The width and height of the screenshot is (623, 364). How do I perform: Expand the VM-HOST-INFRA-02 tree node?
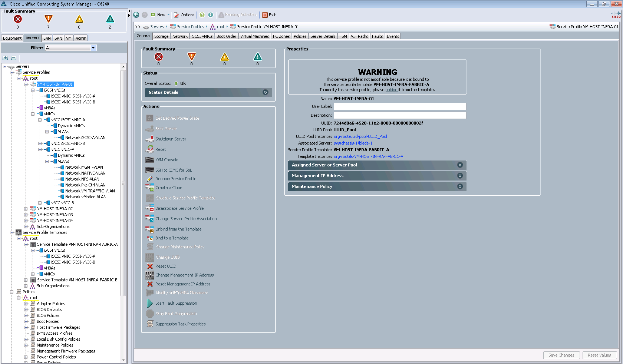pyautogui.click(x=26, y=209)
